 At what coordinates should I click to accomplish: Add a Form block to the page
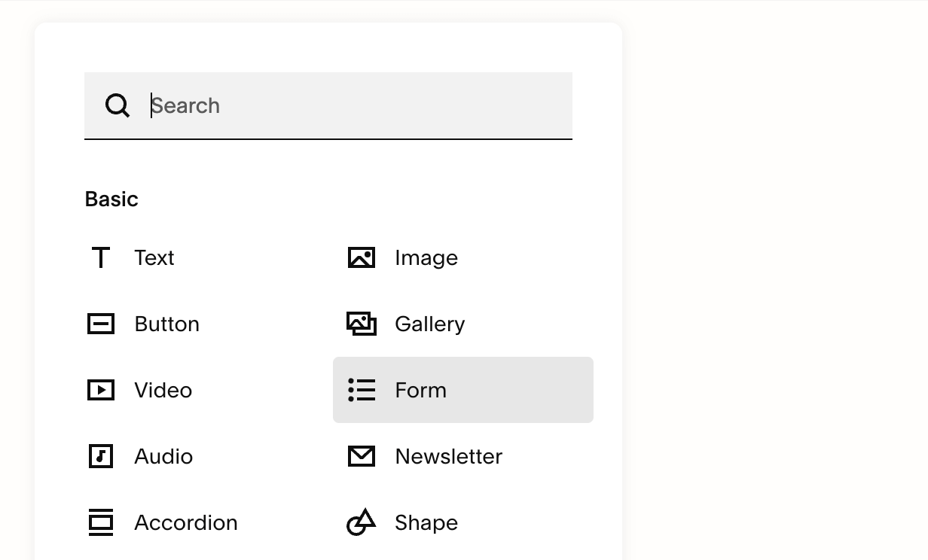420,390
